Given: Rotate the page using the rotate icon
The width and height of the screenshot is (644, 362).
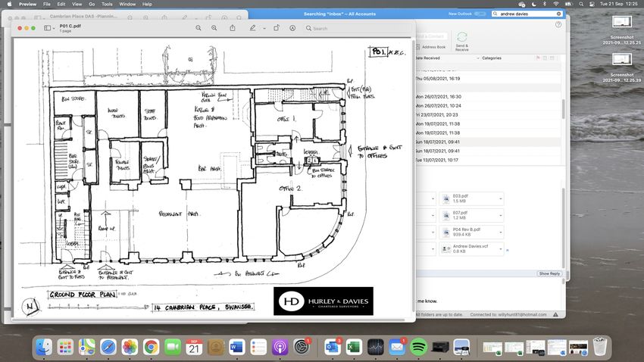Looking at the screenshot, I should click(x=277, y=28).
